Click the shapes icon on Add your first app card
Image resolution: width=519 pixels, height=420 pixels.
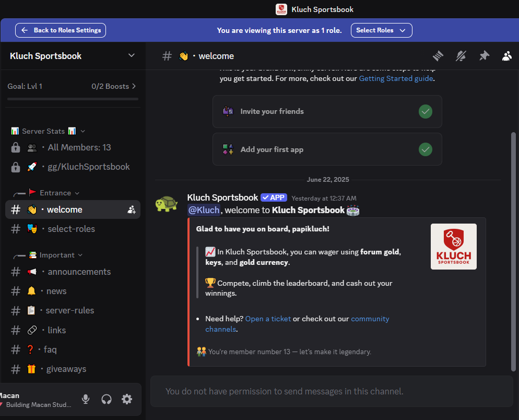pos(228,149)
